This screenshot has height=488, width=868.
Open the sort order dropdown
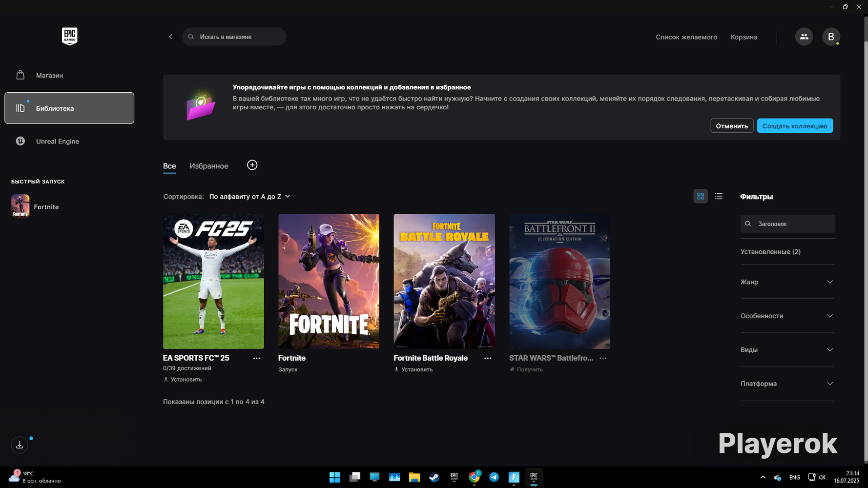[x=249, y=196]
